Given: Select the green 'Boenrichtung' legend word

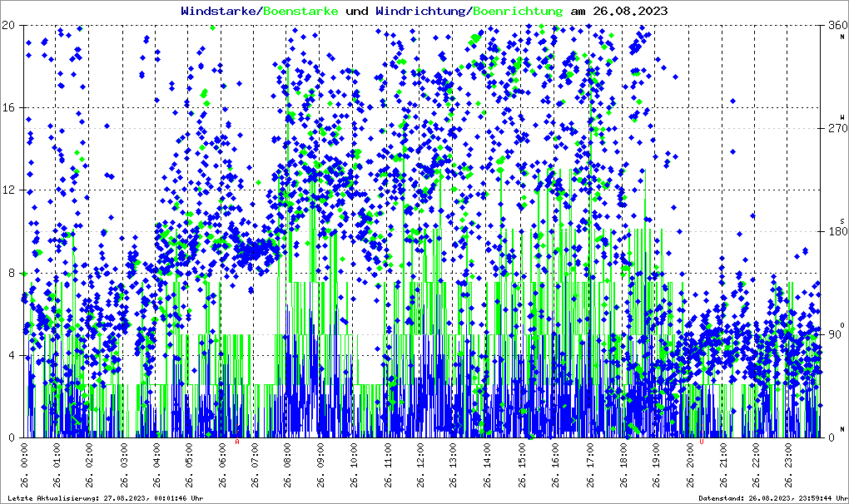Looking at the screenshot, I should 518,11.
